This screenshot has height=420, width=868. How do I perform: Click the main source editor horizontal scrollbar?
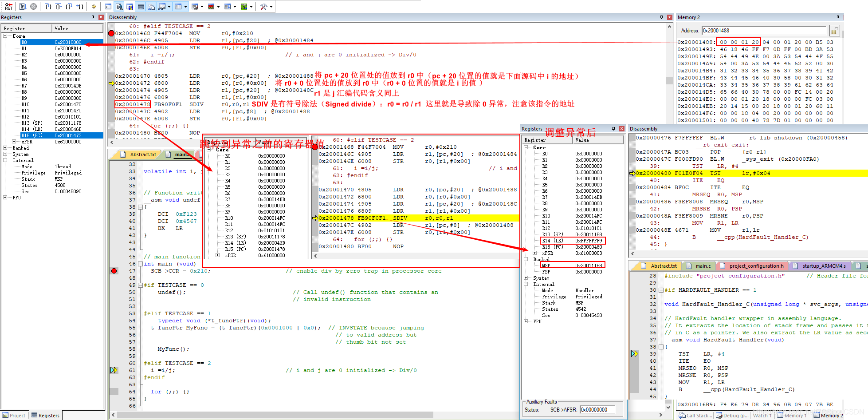click(275, 415)
